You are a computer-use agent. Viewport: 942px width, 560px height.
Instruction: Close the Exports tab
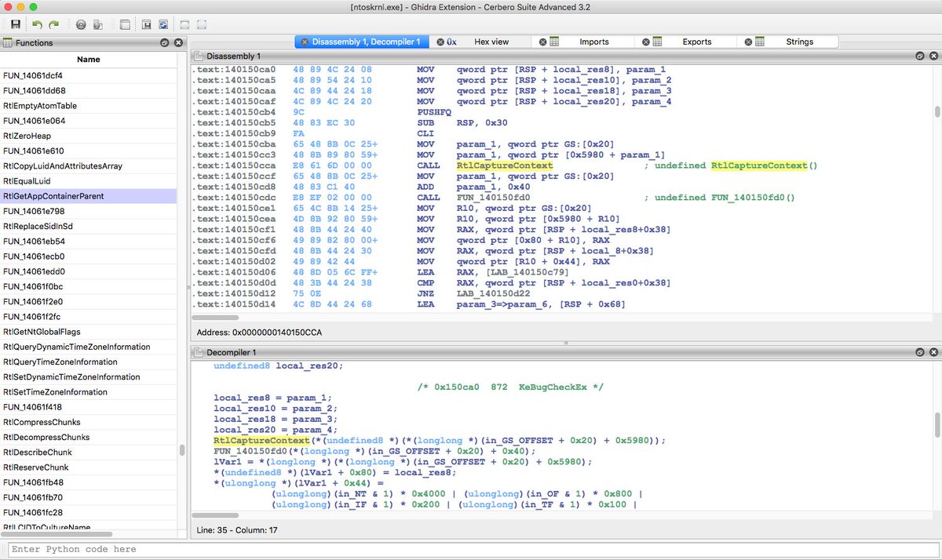(x=645, y=42)
